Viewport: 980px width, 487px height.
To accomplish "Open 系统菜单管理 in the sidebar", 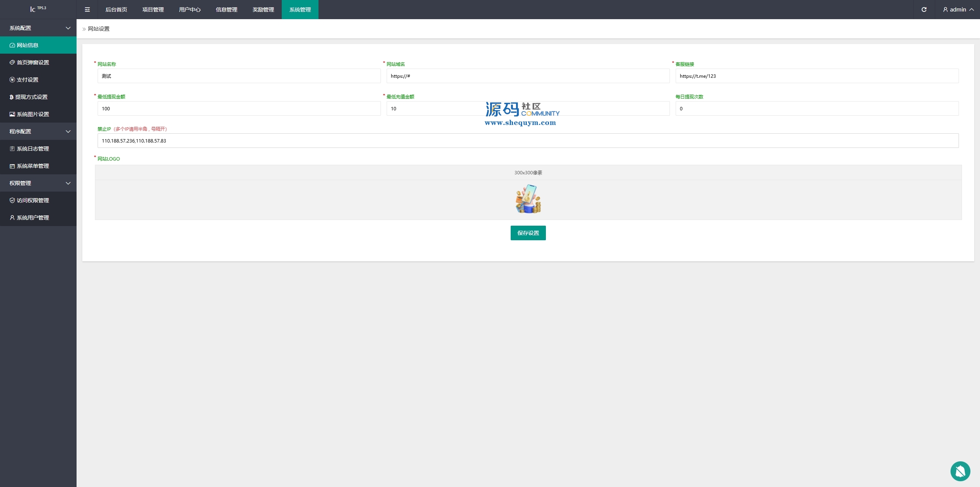I will pos(33,166).
